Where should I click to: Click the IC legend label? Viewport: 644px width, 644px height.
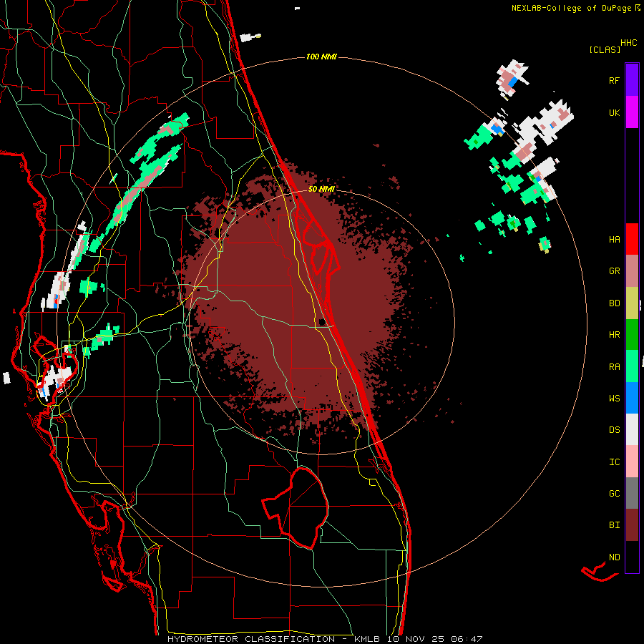pos(614,462)
